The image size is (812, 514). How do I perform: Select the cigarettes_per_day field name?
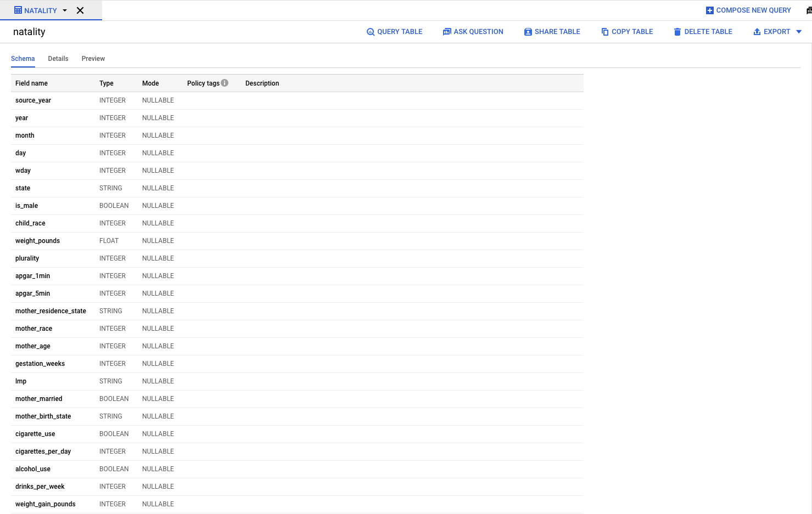tap(43, 451)
